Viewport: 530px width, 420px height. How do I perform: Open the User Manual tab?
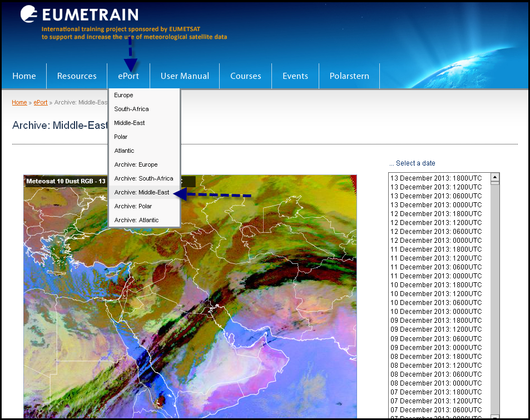[185, 76]
